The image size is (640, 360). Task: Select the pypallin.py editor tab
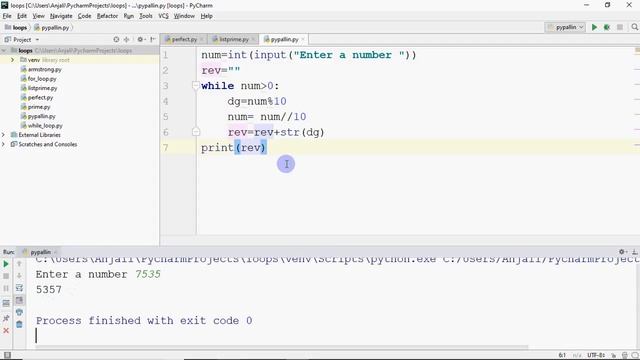pyautogui.click(x=284, y=40)
